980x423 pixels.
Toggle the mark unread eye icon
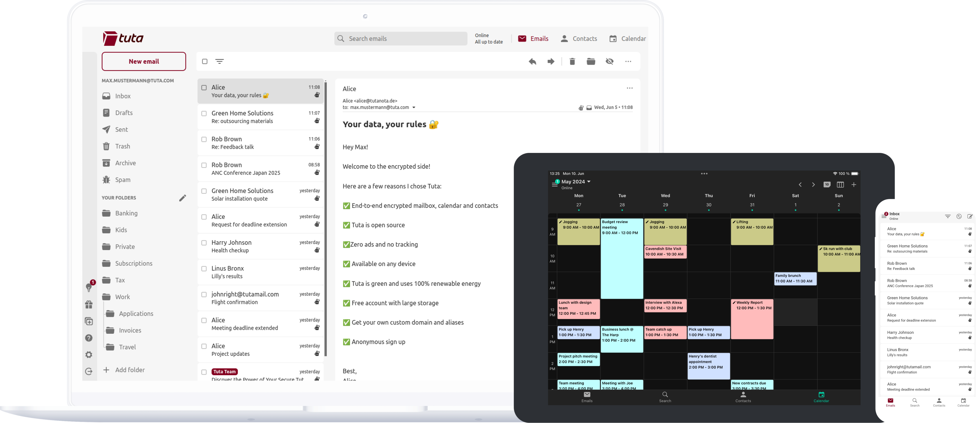[609, 61]
